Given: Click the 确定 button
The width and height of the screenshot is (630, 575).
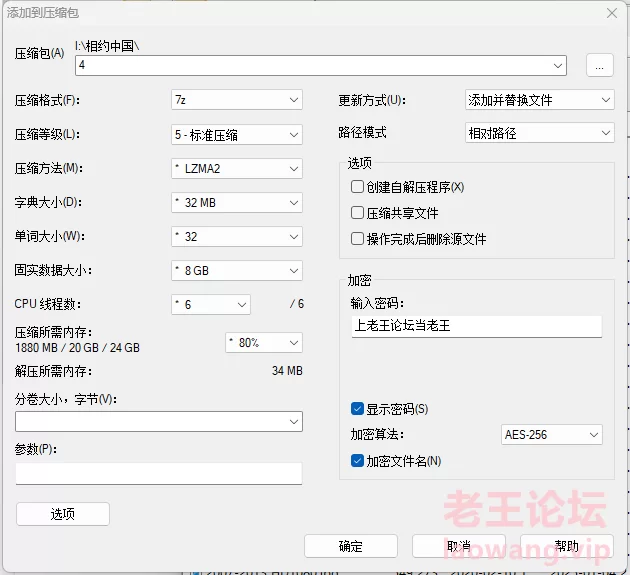Looking at the screenshot, I should [351, 546].
